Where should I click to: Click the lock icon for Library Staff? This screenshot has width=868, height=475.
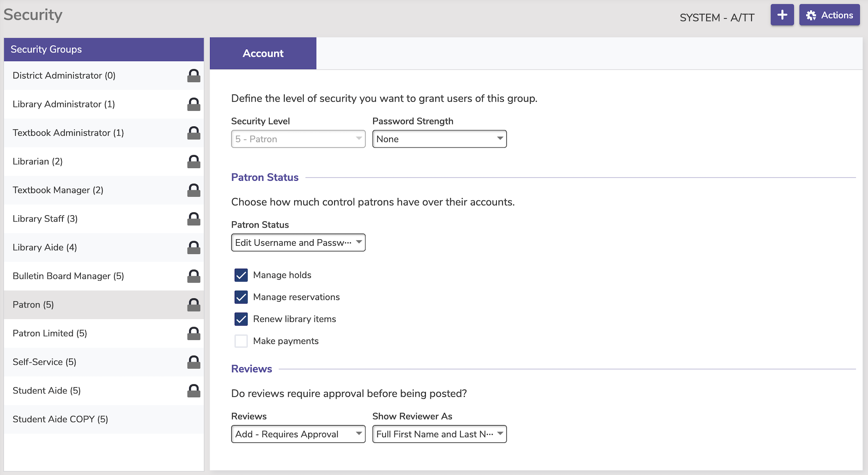(194, 219)
